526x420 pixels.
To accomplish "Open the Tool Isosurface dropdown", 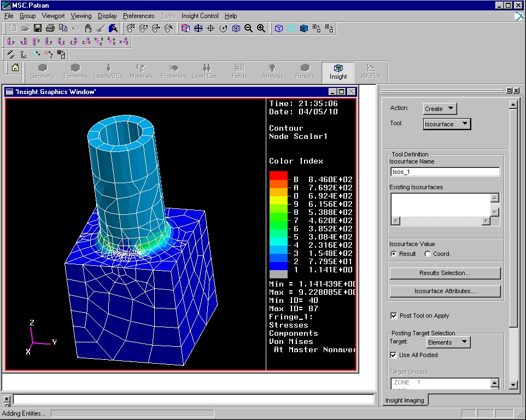I will (x=447, y=124).
